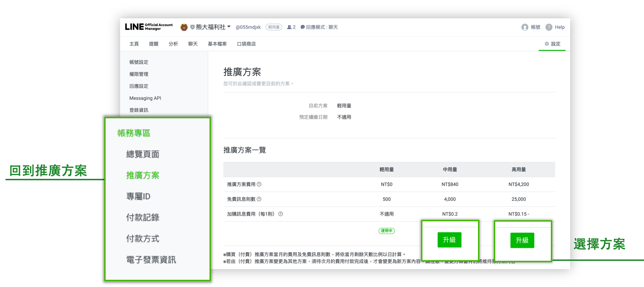Click the help icon beside 推廣方案費用
This screenshot has height=287, width=644.
point(259,184)
